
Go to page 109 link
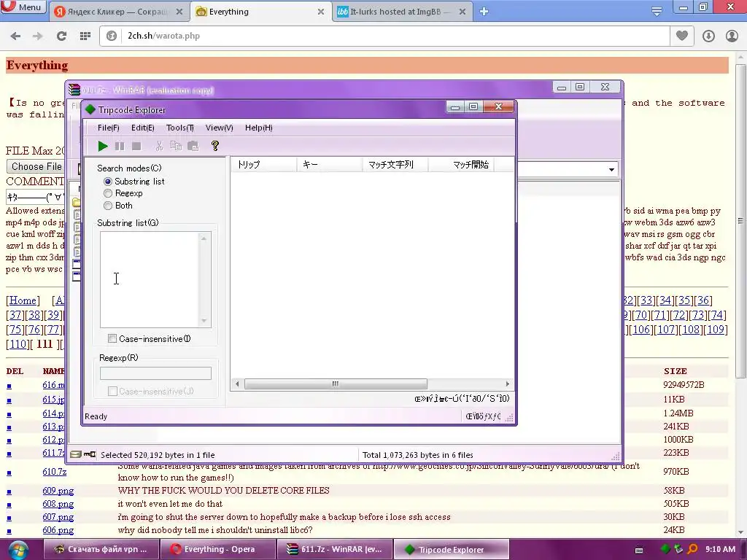click(x=716, y=330)
